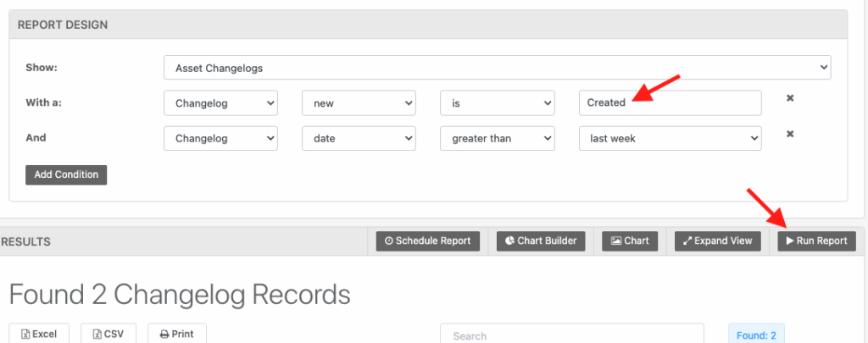The height and width of the screenshot is (343, 868).
Task: Open the 'date' field dropdown
Action: [359, 137]
